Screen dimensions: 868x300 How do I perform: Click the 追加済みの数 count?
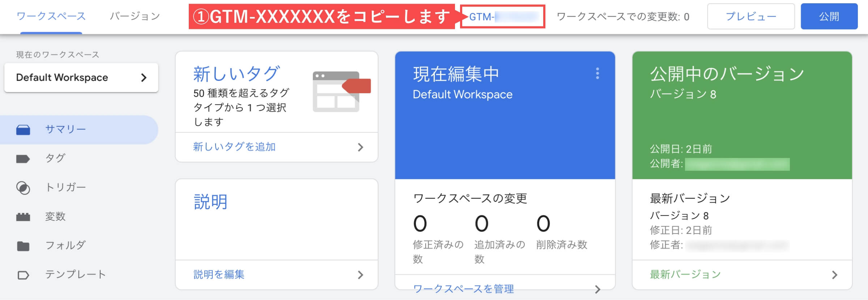[481, 223]
